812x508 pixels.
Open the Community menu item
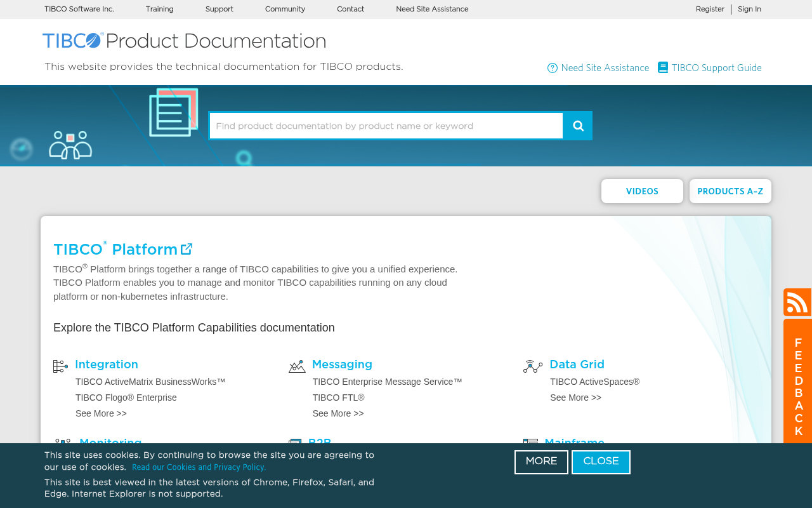(285, 8)
